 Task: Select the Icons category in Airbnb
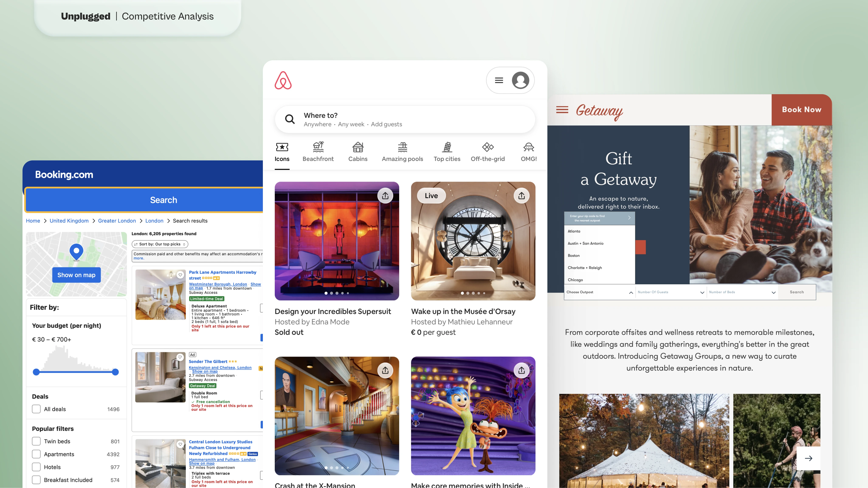coord(282,152)
